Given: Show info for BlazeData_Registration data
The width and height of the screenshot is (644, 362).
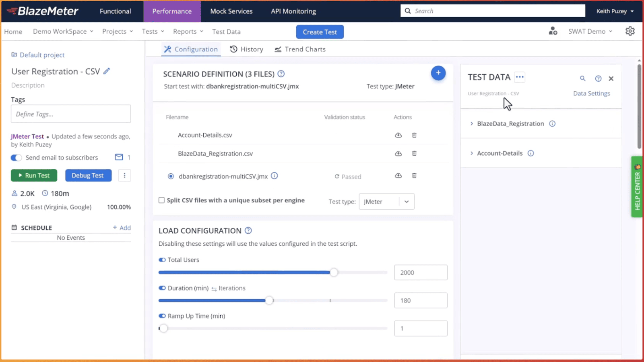Looking at the screenshot, I should [552, 123].
